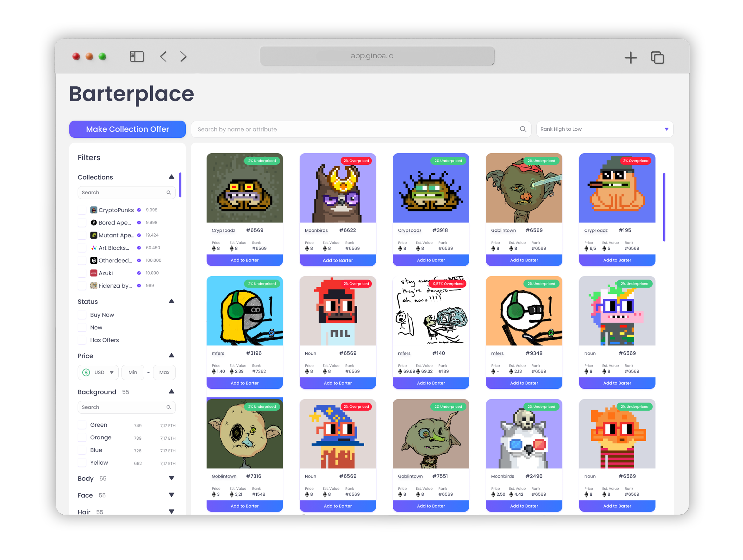Tick the Green background checkbox
The width and height of the screenshot is (743, 560).
(82, 425)
